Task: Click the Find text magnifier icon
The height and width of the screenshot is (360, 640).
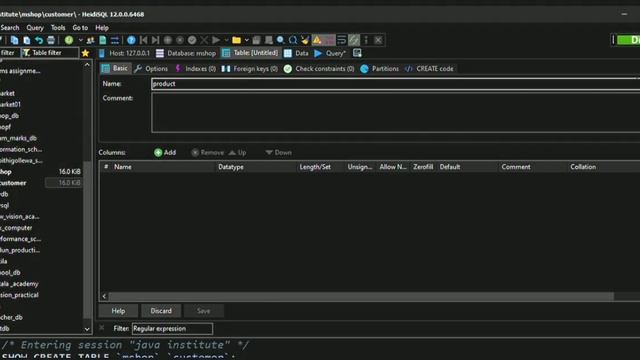Action: pos(281,40)
